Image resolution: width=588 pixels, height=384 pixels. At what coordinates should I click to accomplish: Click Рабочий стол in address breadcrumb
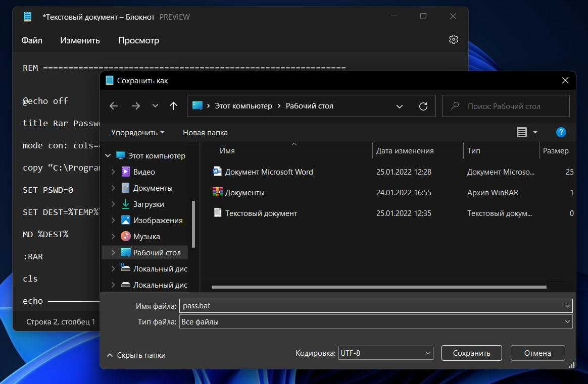tap(309, 106)
